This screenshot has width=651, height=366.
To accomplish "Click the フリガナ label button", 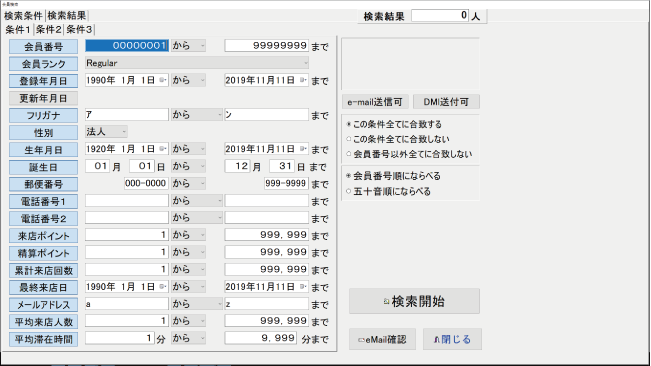I will [x=44, y=115].
